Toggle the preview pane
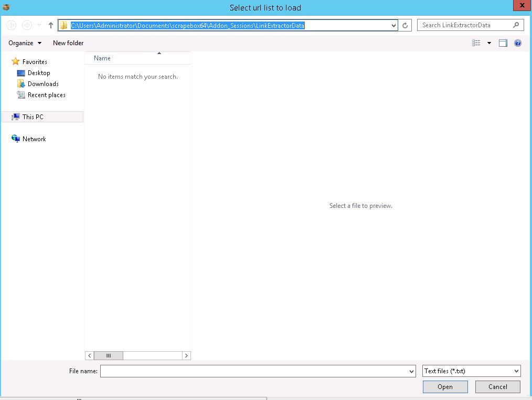The height and width of the screenshot is (400, 532). pyautogui.click(x=503, y=43)
